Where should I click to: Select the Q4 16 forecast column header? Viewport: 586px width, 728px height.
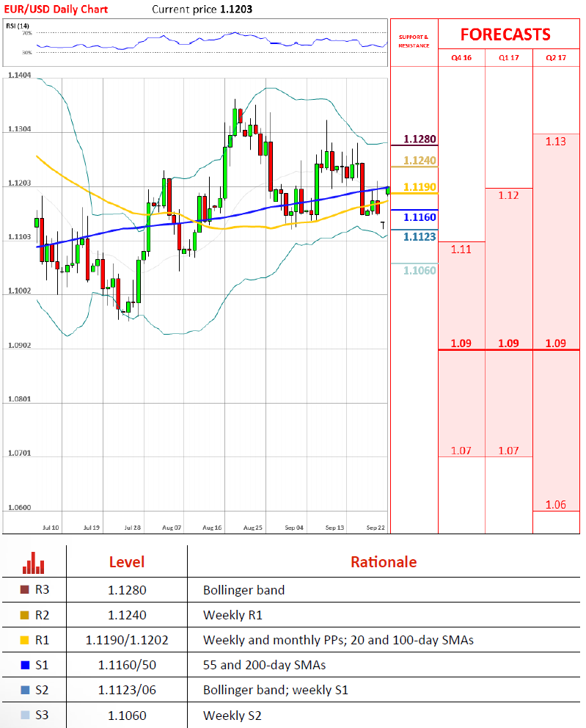tap(461, 57)
